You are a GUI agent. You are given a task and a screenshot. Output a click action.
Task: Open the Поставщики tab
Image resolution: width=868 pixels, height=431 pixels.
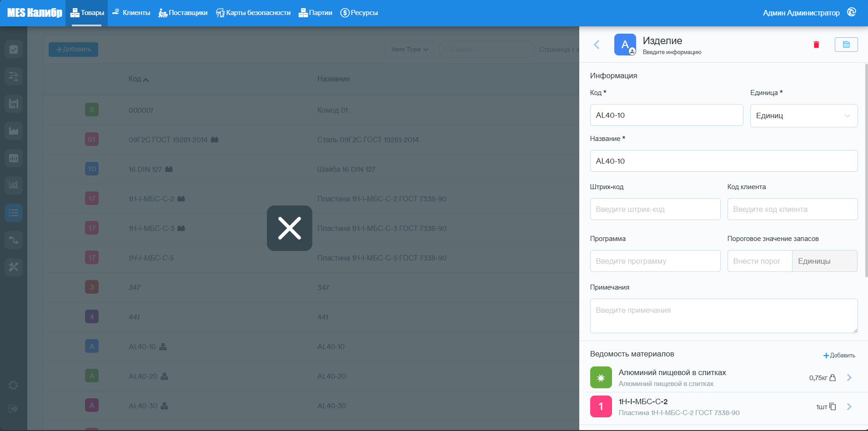pos(183,13)
